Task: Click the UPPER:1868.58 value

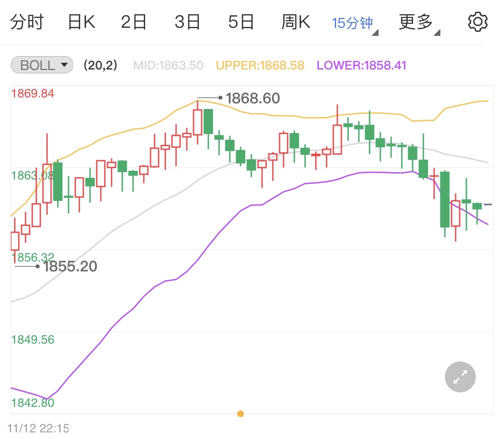Action: click(260, 65)
